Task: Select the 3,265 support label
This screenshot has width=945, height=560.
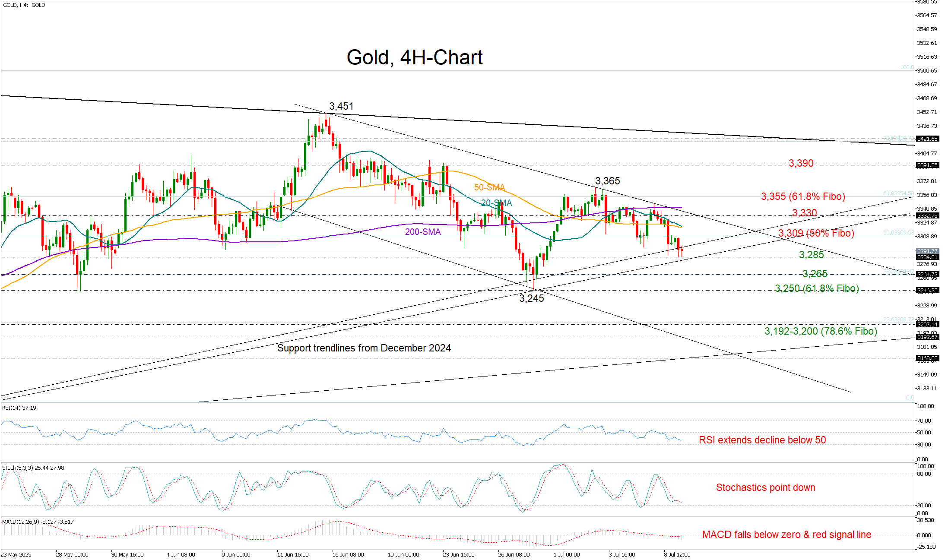Action: tap(815, 274)
